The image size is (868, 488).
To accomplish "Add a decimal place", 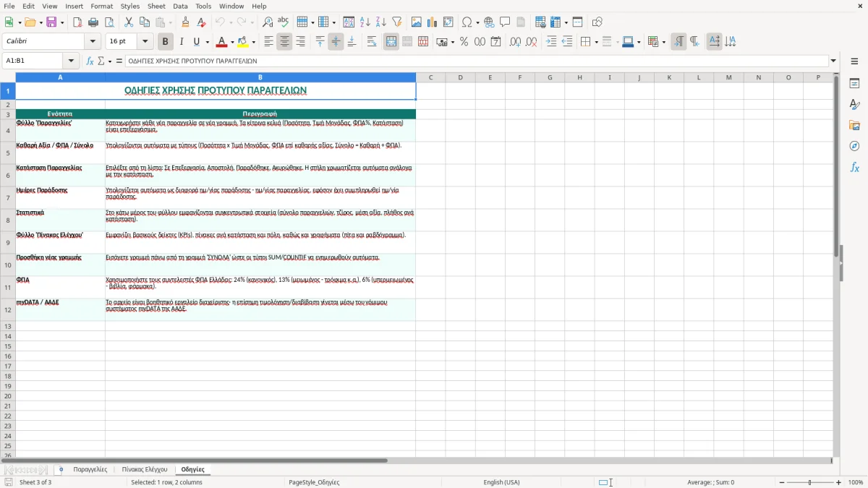I will tap(515, 42).
